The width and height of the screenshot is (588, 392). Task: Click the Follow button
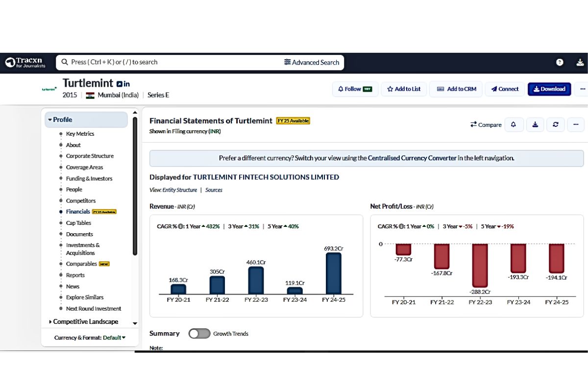click(355, 89)
